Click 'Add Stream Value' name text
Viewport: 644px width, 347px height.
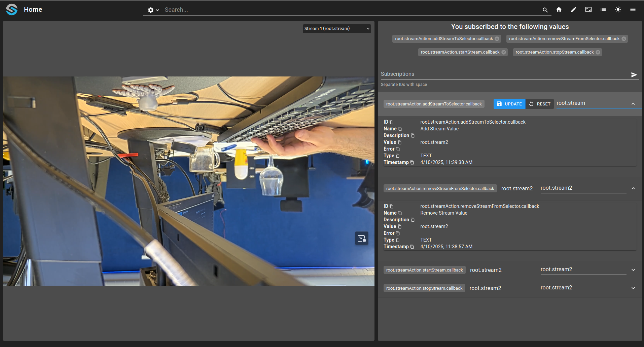tap(439, 129)
